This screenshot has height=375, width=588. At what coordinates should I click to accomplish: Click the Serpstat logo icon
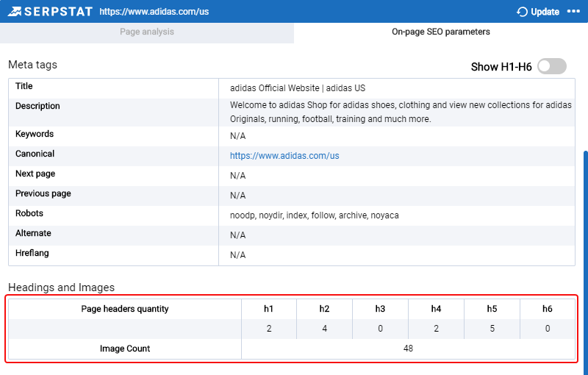pyautogui.click(x=15, y=12)
